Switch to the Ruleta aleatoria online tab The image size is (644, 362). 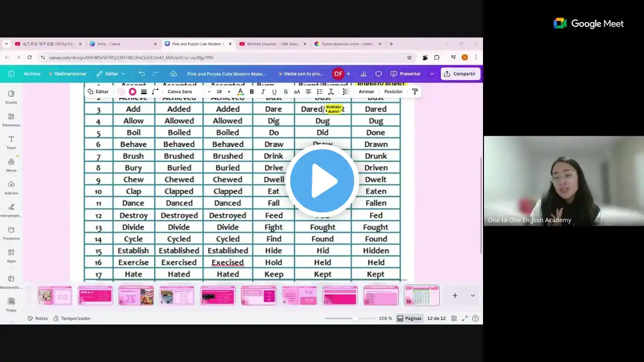(348, 44)
